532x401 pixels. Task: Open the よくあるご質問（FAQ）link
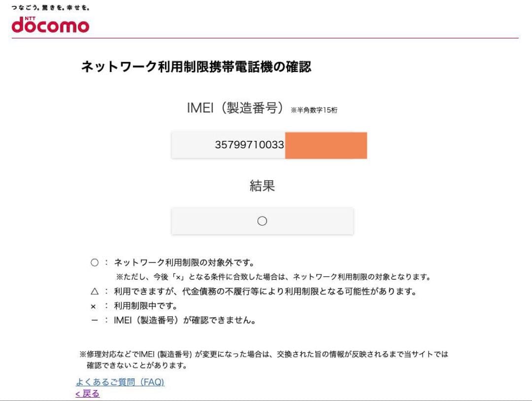pyautogui.click(x=120, y=382)
